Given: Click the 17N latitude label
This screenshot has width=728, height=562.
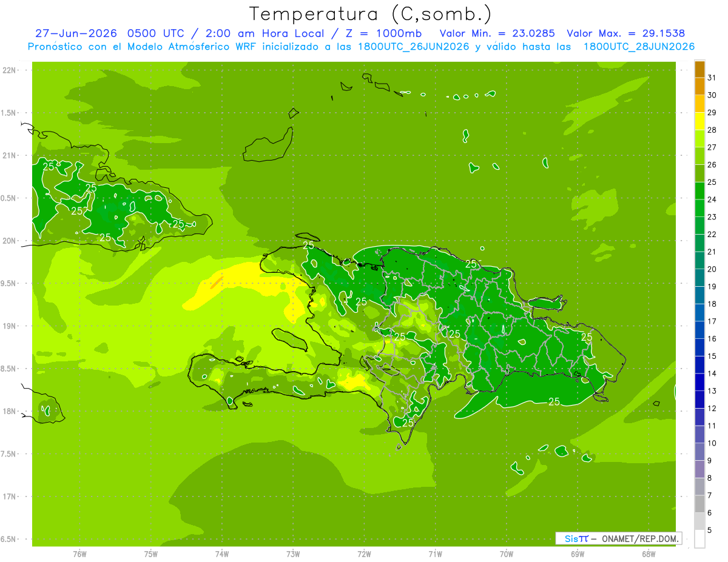Looking at the screenshot, I should tap(8, 496).
